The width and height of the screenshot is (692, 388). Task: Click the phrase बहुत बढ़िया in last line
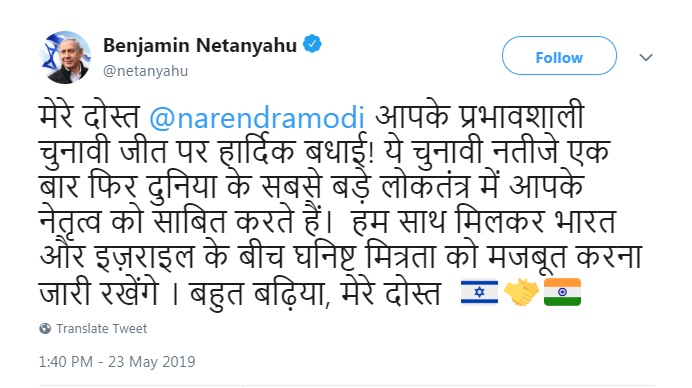[259, 293]
